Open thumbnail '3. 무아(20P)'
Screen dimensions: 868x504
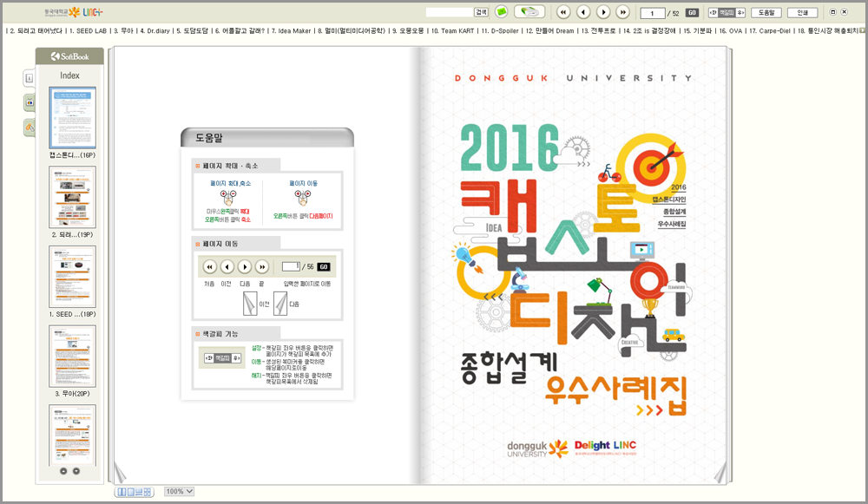tap(73, 357)
